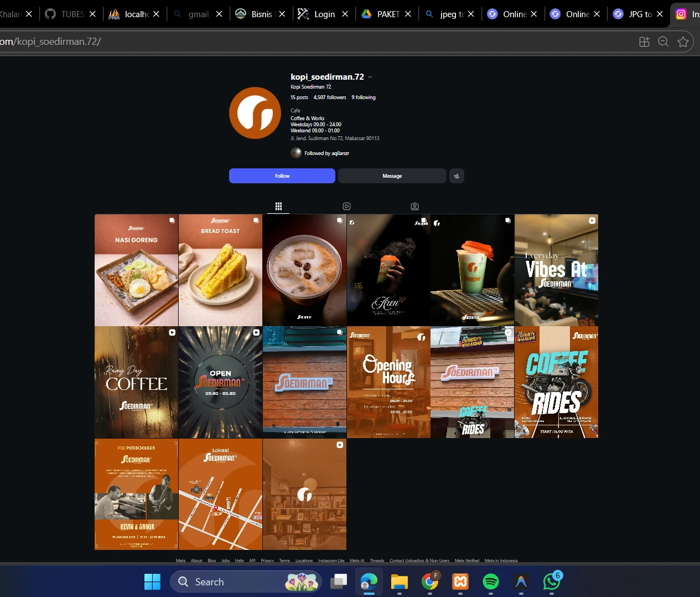Click the app install icon in address bar
The width and height of the screenshot is (700, 597).
(x=644, y=42)
